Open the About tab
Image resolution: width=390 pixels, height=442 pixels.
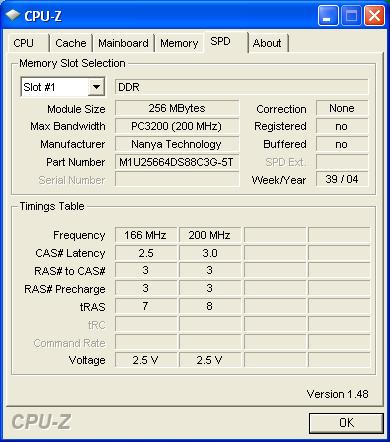[268, 43]
